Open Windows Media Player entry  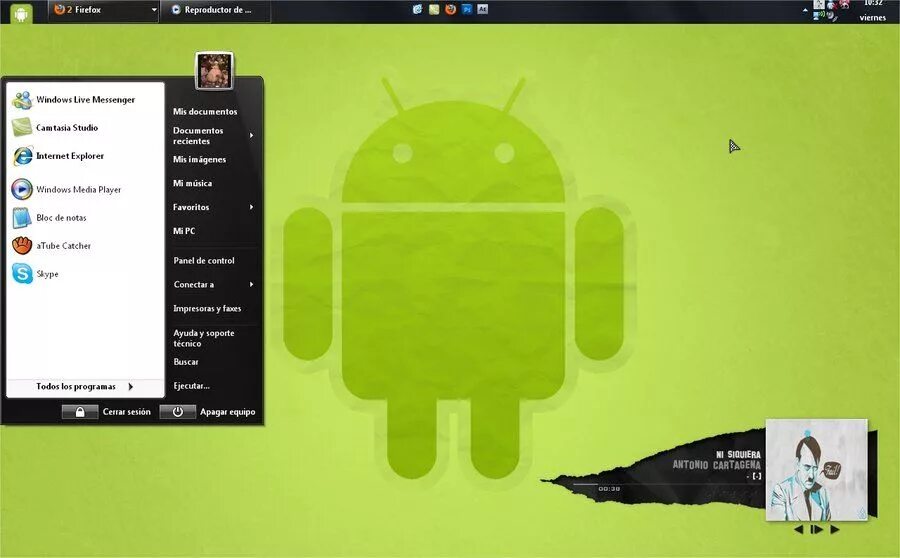click(85, 189)
